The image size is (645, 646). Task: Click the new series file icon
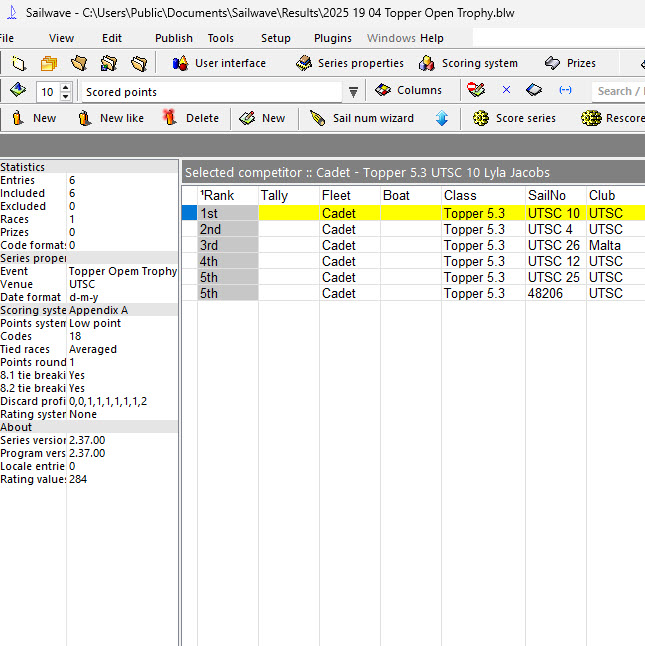coord(19,64)
